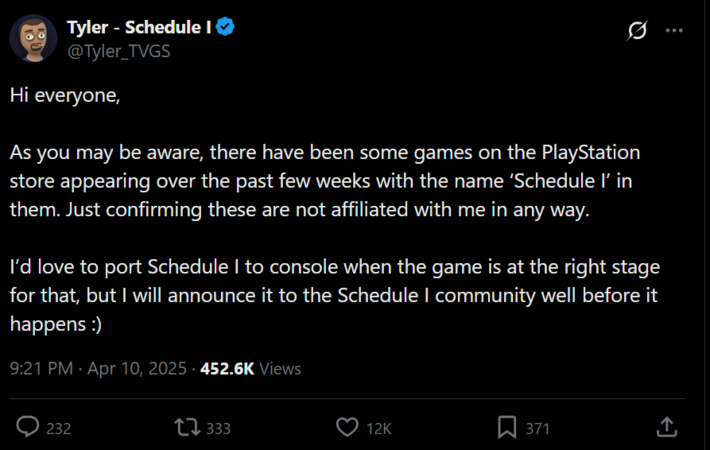
Task: Click the 12K likes count
Action: pos(379,429)
